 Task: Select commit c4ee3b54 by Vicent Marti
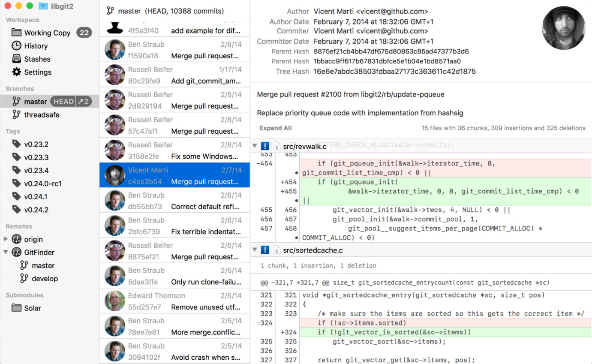pyautogui.click(x=174, y=175)
